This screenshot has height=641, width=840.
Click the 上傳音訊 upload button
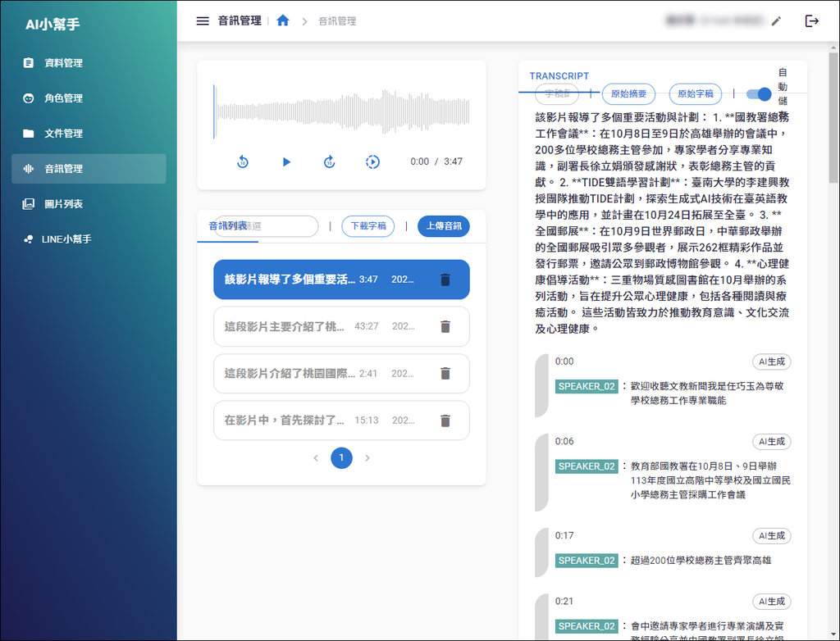(x=443, y=226)
